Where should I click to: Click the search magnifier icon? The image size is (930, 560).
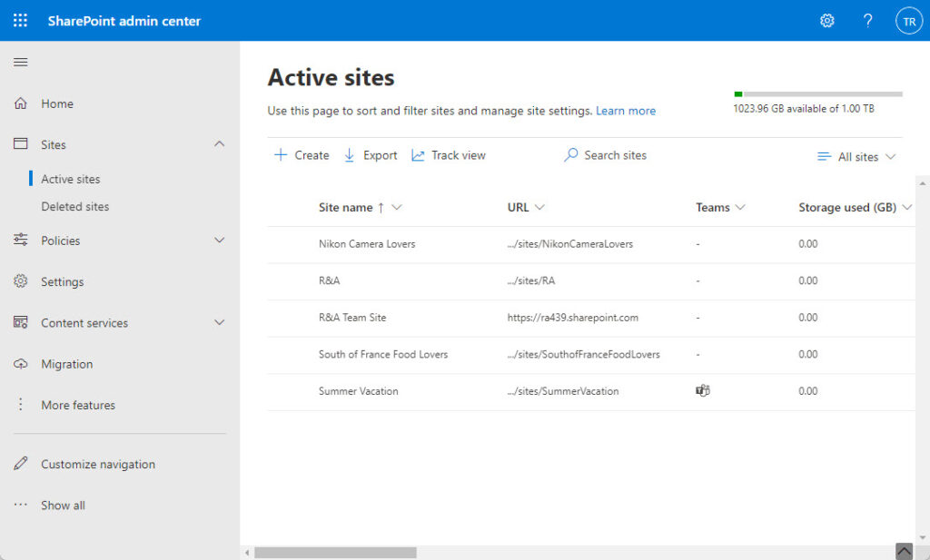(570, 154)
